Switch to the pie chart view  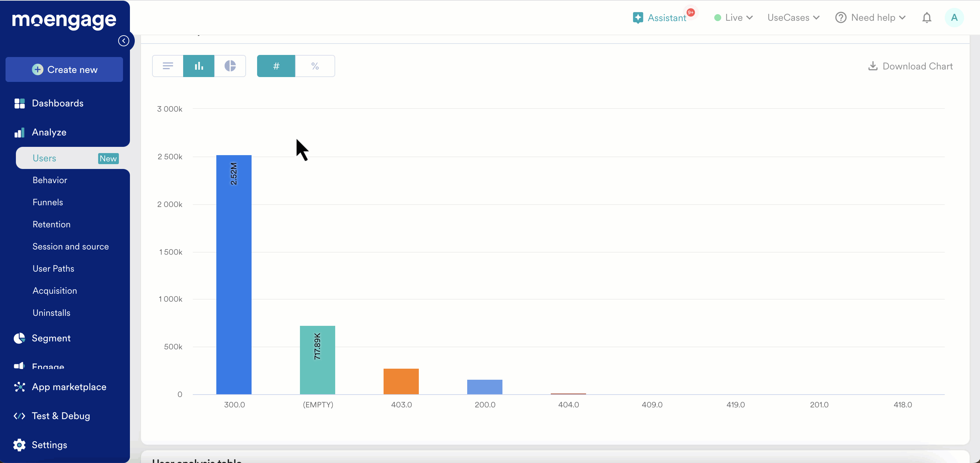coord(230,66)
